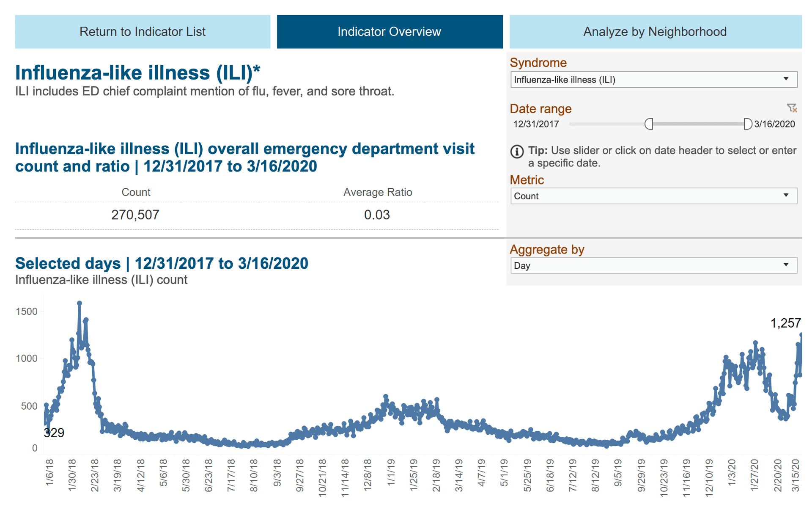Click the right date range slider handle
Viewport: 812px width, 510px height.
pyautogui.click(x=747, y=124)
